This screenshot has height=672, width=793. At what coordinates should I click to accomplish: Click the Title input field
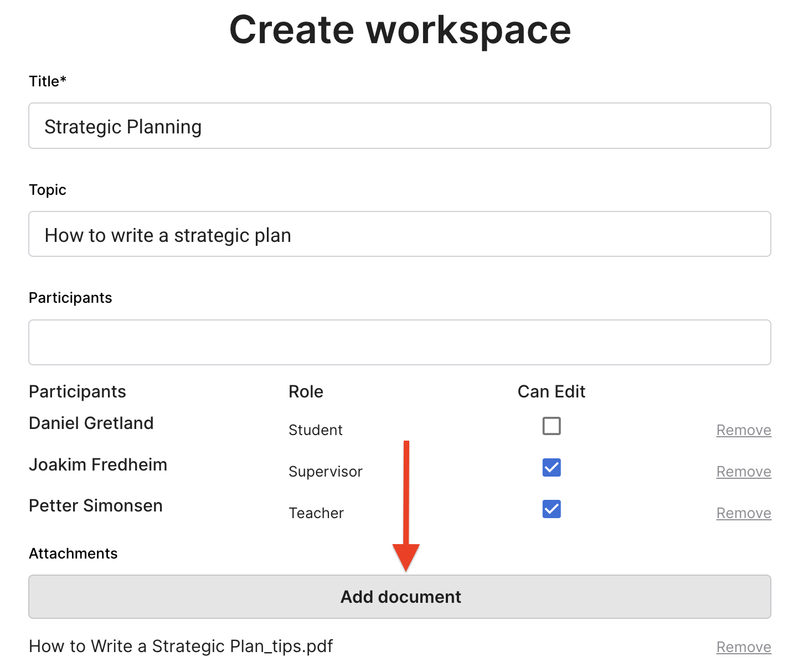[399, 126]
